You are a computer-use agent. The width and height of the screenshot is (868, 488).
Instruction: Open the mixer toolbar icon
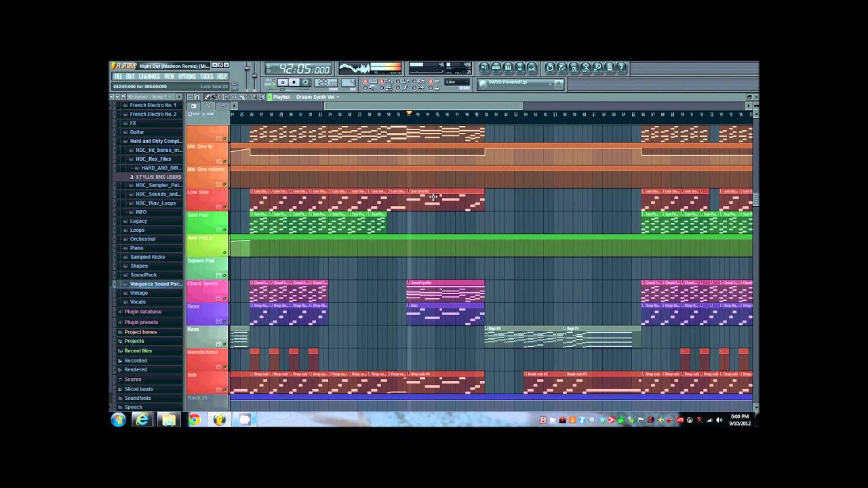(x=532, y=68)
